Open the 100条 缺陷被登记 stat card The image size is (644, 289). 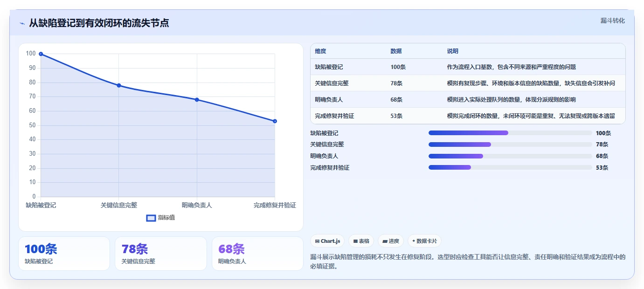pyautogui.click(x=64, y=254)
